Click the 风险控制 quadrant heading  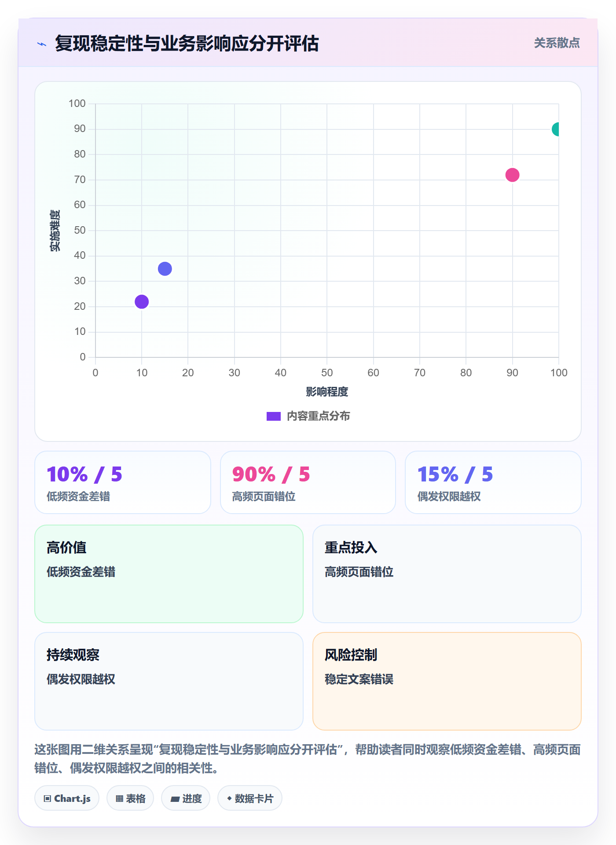coord(351,655)
